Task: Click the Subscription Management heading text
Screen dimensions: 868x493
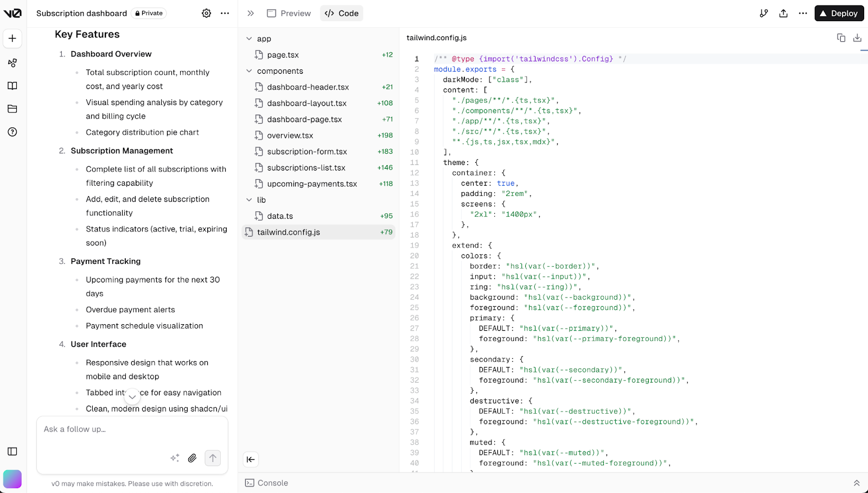Action: (x=122, y=151)
